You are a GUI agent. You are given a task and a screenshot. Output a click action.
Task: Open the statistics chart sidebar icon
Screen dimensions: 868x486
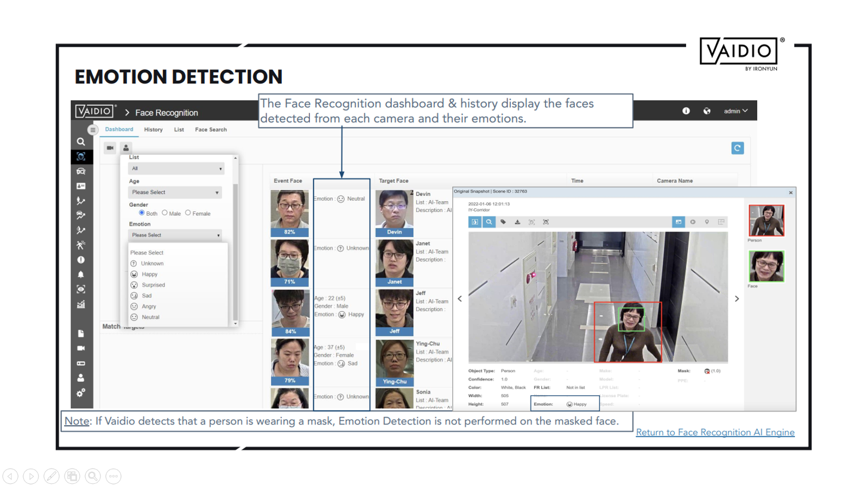coord(81,304)
